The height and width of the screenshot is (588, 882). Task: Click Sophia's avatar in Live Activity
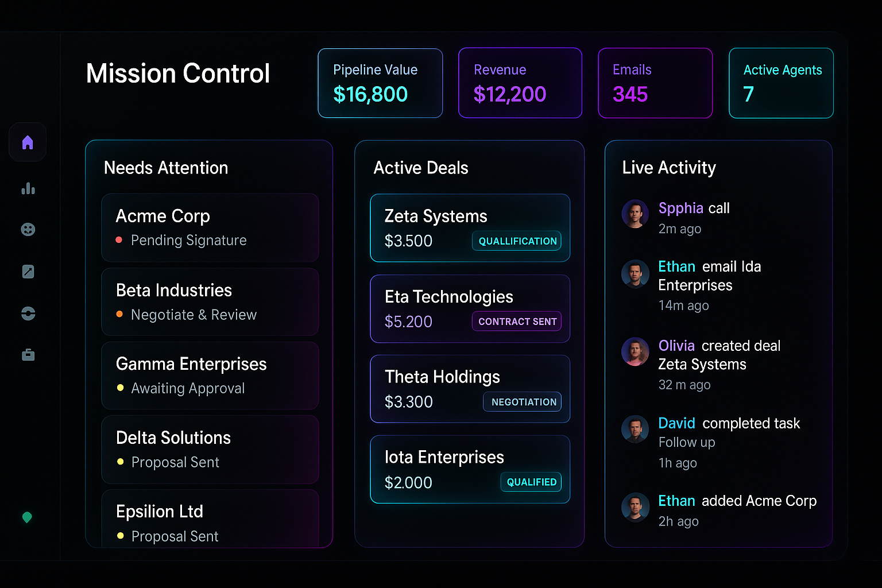point(635,214)
